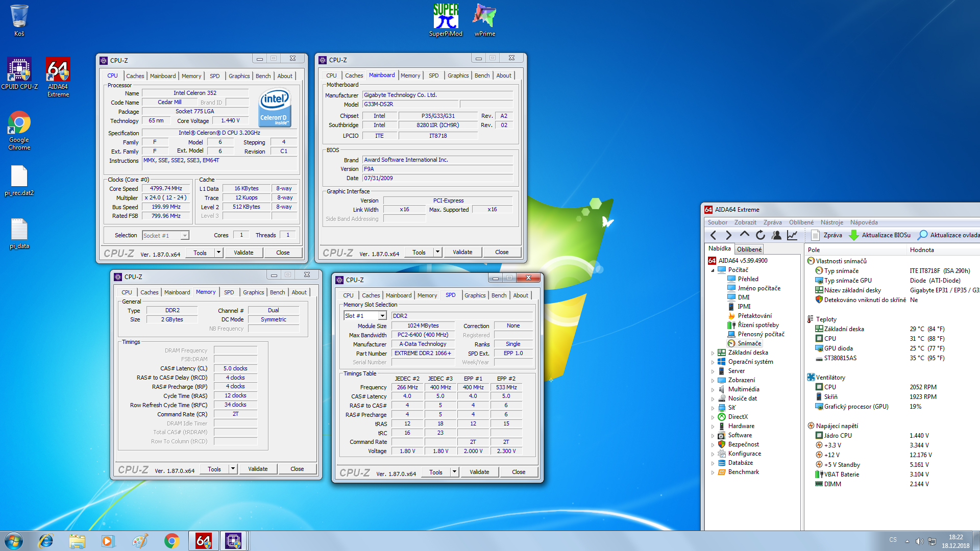980x551 pixels.
Task: Click AIDA64 Refresh icon
Action: [x=761, y=235]
